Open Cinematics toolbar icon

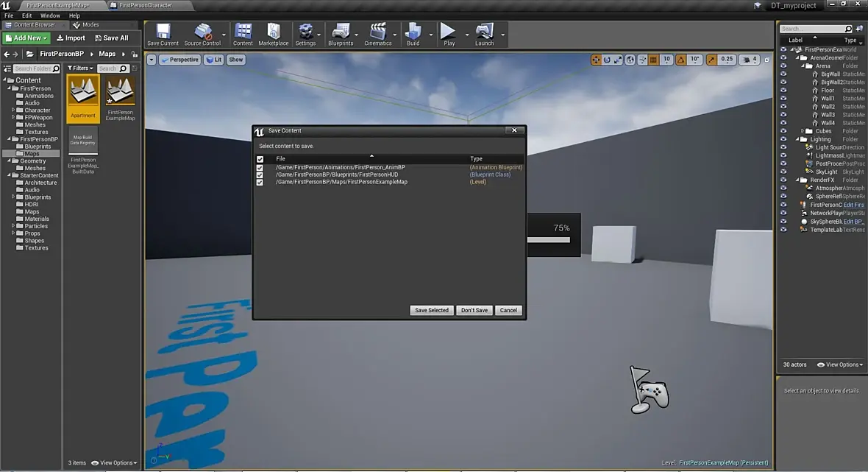(x=378, y=35)
